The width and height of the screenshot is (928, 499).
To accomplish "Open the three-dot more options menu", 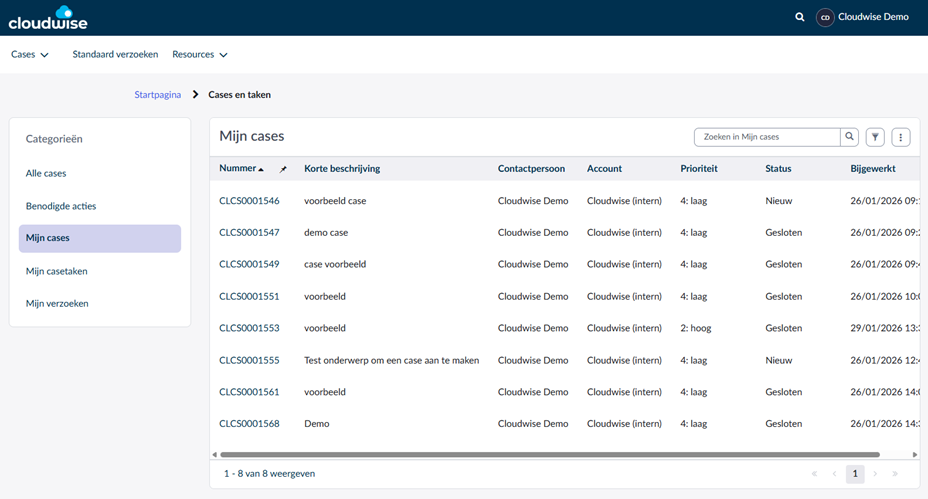I will pos(901,137).
